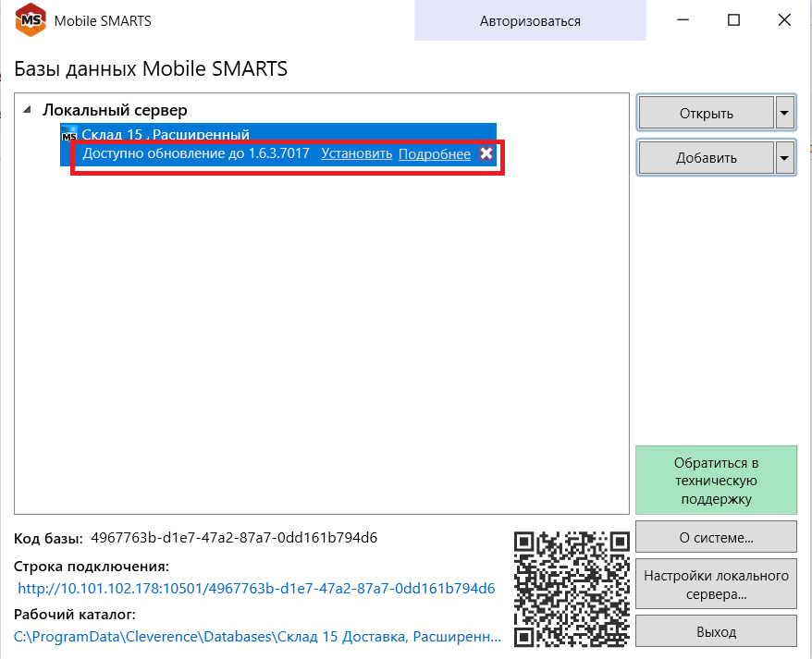This screenshot has width=812, height=659.
Task: Click the QR code image
Action: 572,587
